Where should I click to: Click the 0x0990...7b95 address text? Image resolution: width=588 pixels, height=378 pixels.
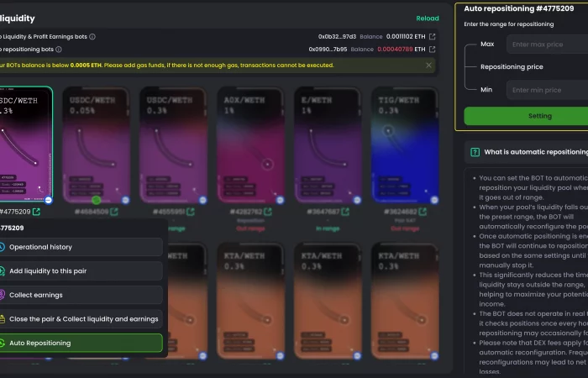point(328,50)
